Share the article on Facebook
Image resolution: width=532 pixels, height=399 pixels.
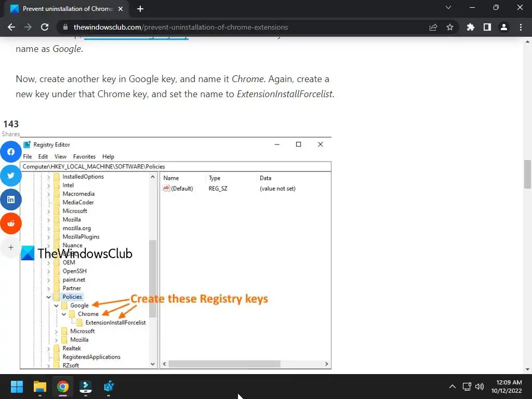11,152
